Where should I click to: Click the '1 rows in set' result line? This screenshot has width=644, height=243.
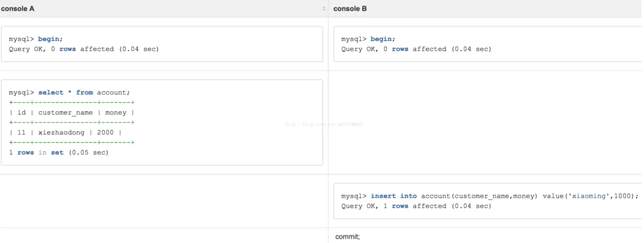click(x=58, y=153)
